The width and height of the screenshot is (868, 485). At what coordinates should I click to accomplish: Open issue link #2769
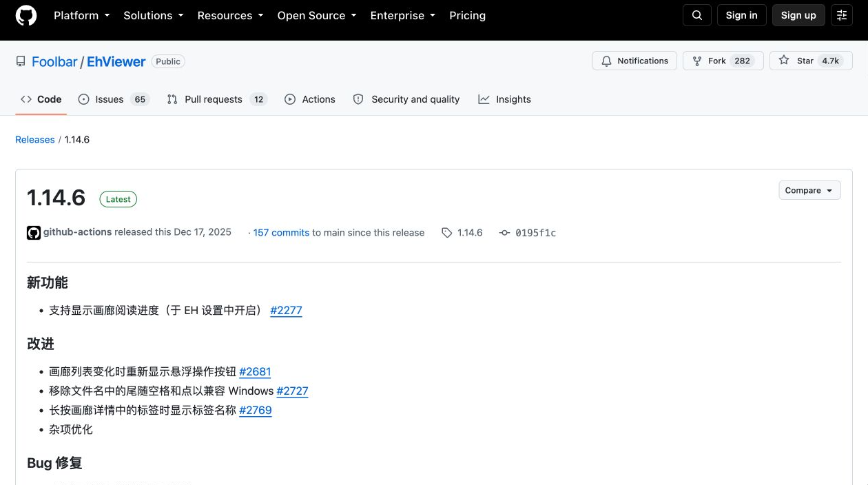coord(256,410)
